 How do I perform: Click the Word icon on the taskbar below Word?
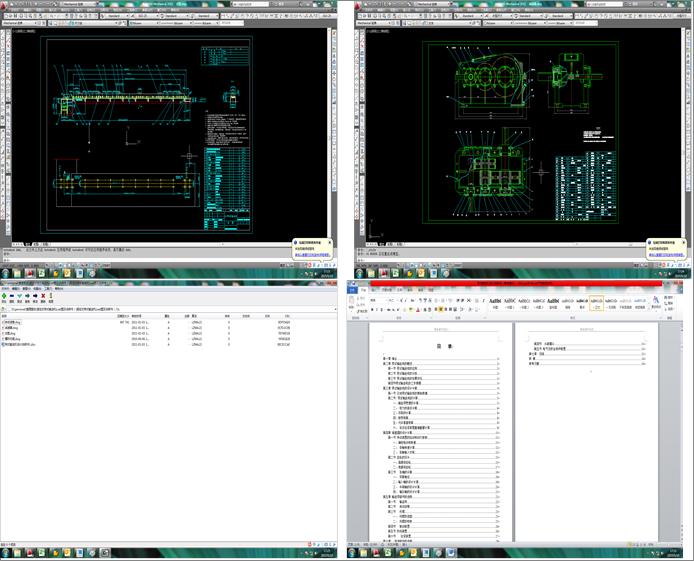(451, 553)
